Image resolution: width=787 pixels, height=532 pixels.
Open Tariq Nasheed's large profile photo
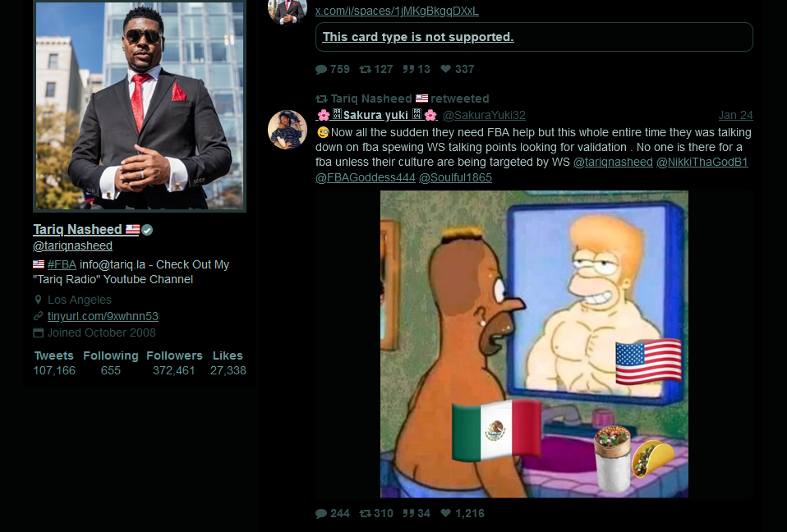point(140,105)
